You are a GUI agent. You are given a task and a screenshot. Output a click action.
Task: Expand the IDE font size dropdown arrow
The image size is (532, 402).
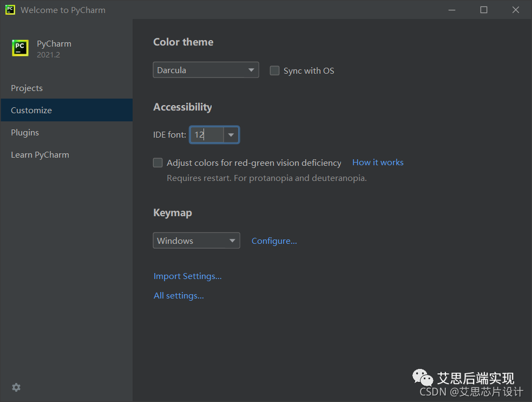point(231,135)
